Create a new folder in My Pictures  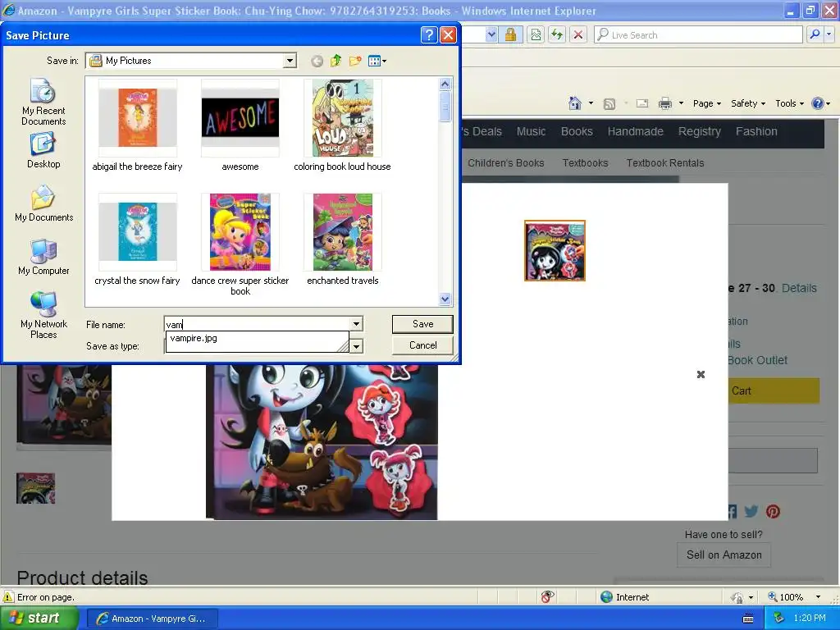click(354, 61)
